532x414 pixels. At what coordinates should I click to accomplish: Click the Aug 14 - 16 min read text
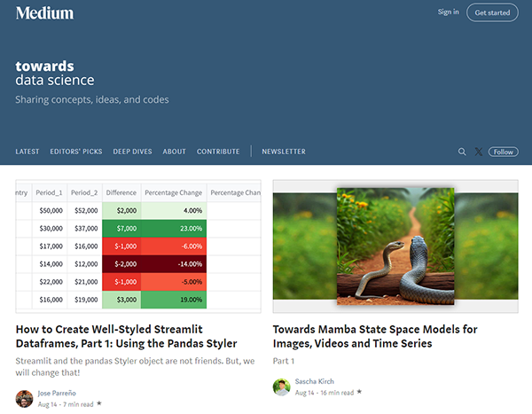pyautogui.click(x=325, y=393)
